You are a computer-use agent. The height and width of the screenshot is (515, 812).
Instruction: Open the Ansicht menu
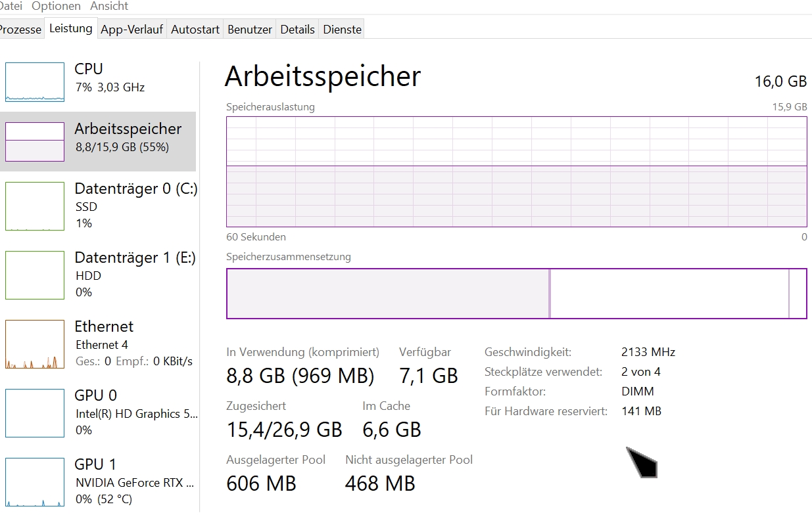[108, 6]
